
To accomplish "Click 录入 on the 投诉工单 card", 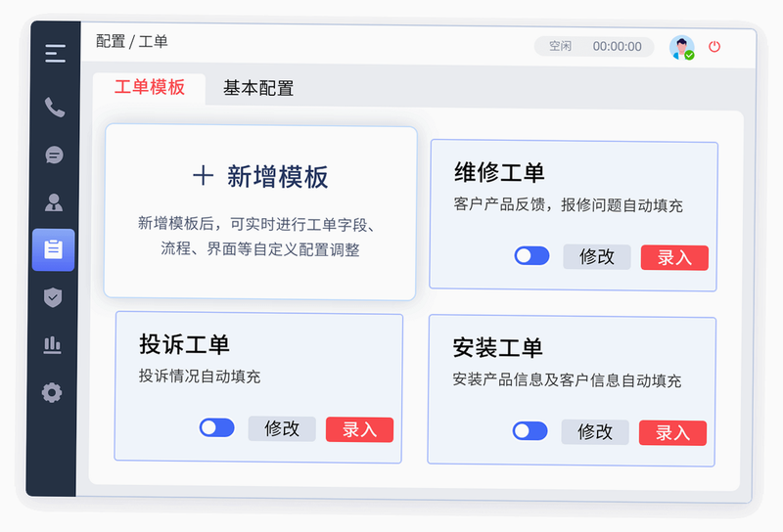I will 359,429.
